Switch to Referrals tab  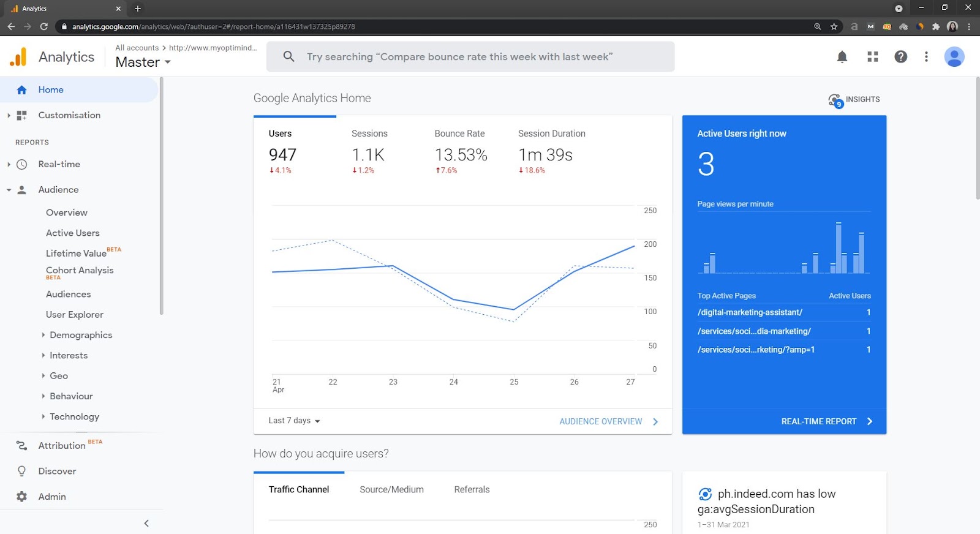click(x=472, y=489)
